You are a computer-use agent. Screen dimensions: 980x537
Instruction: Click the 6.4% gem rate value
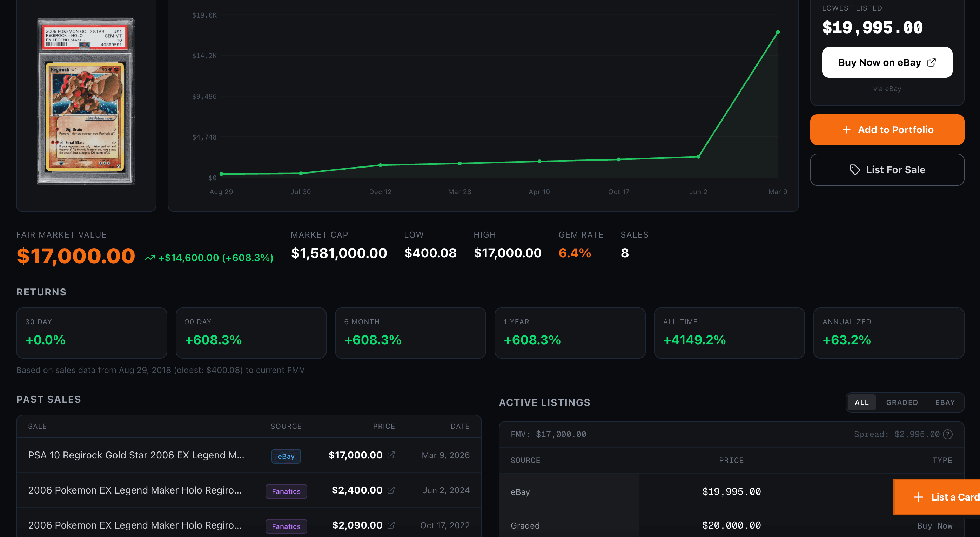coord(575,253)
